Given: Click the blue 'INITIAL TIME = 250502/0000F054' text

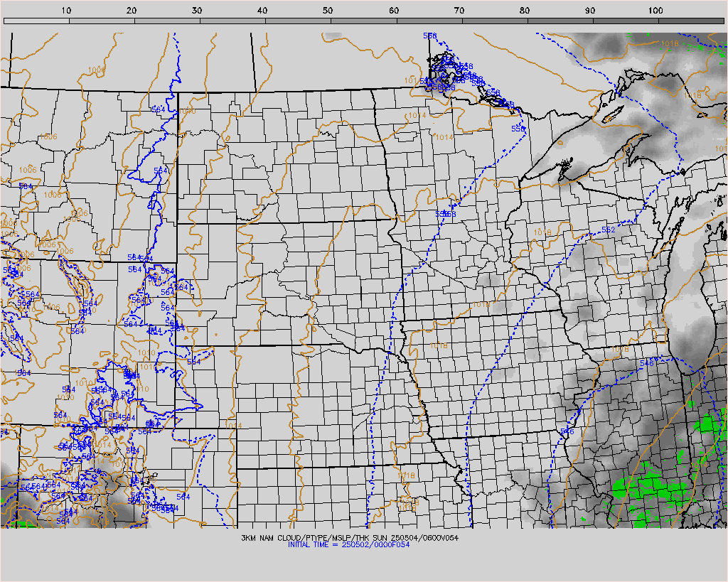Looking at the screenshot, I should coord(348,545).
